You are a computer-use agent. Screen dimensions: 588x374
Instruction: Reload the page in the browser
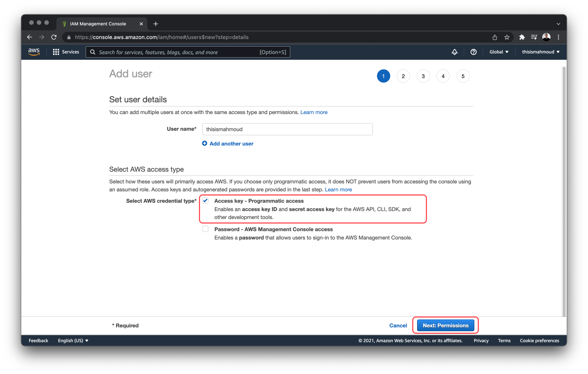point(54,37)
